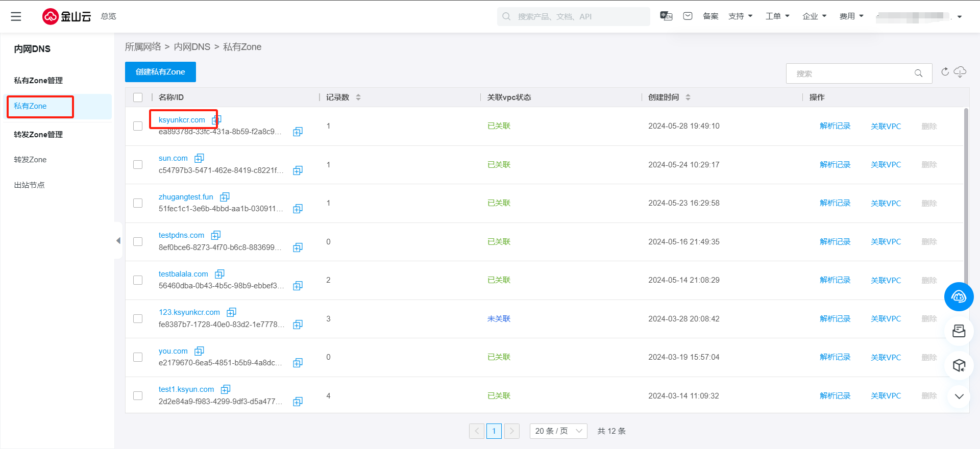Image resolution: width=980 pixels, height=449 pixels.
Task: Open the blue cloud assistant floating button
Action: click(959, 296)
